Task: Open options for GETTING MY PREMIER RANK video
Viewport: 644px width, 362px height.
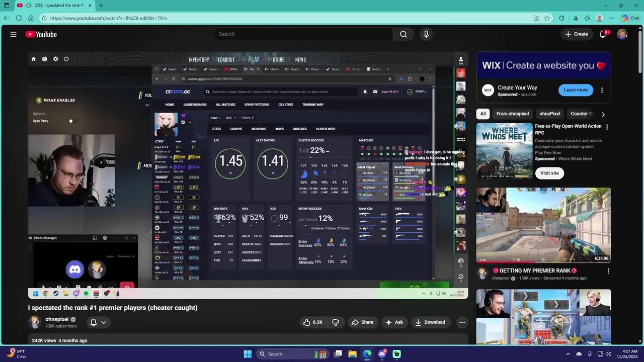Action: [608, 271]
